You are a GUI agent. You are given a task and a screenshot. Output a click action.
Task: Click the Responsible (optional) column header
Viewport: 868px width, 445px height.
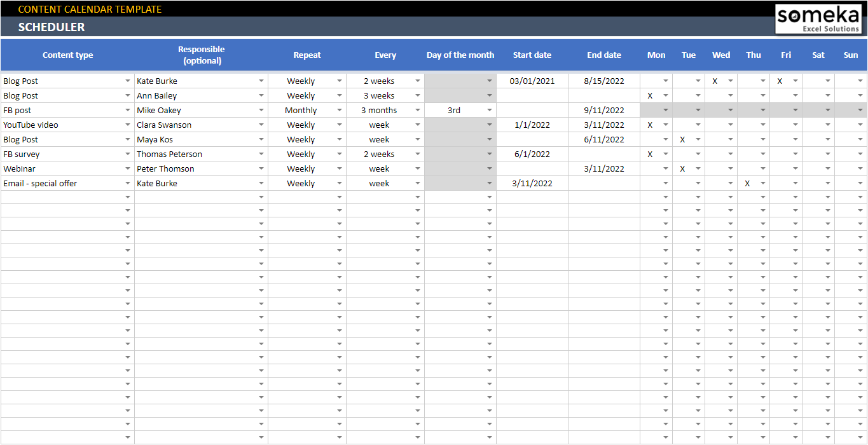click(x=201, y=55)
